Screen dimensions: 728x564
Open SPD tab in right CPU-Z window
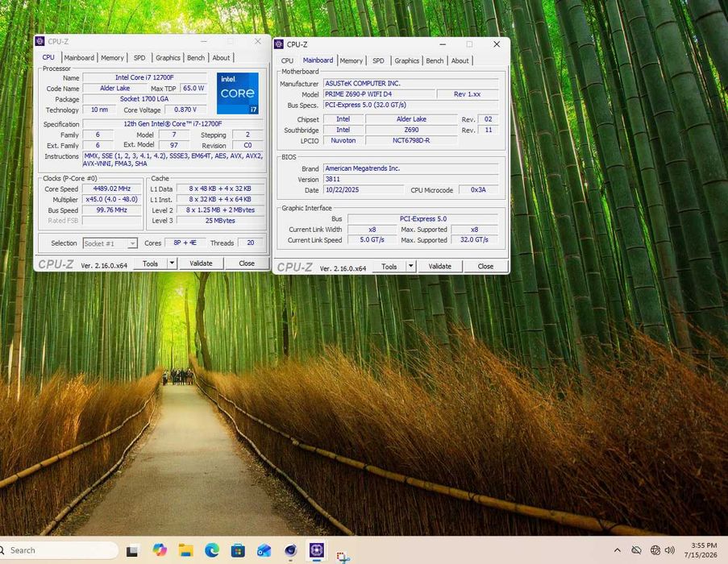coord(378,60)
